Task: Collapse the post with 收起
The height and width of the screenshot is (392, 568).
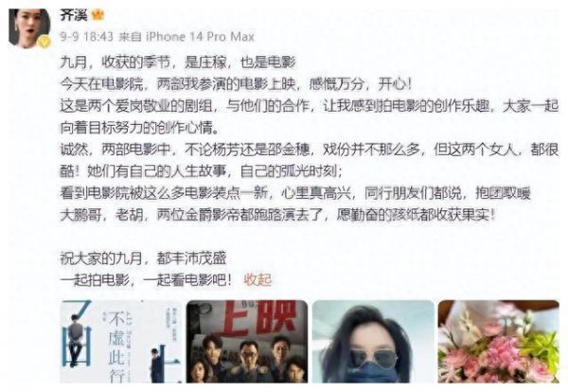Action: click(257, 279)
